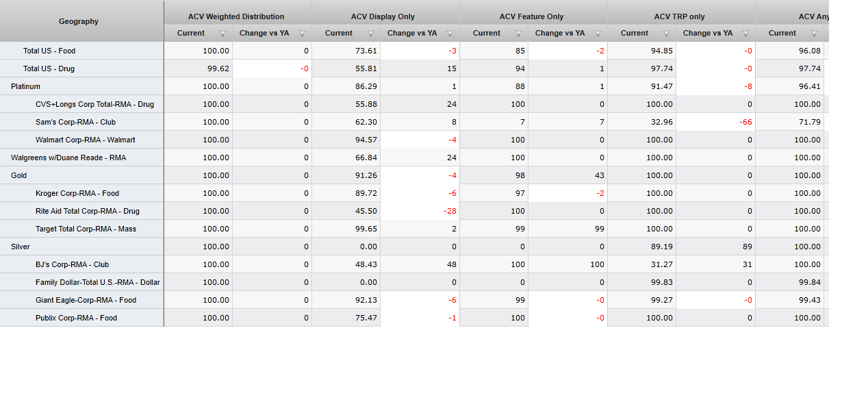Click Sam's Corp-RMA - Club geography row

pyautogui.click(x=75, y=122)
